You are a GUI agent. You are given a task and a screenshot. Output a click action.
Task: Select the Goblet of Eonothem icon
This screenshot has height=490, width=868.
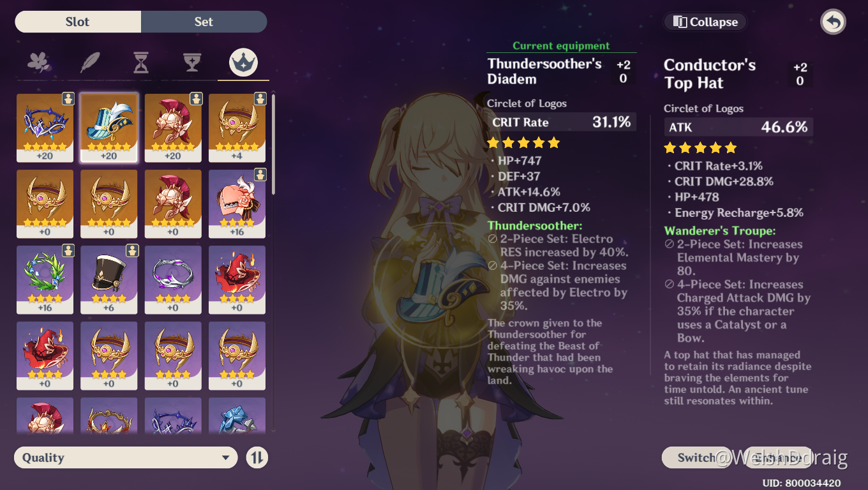point(192,63)
